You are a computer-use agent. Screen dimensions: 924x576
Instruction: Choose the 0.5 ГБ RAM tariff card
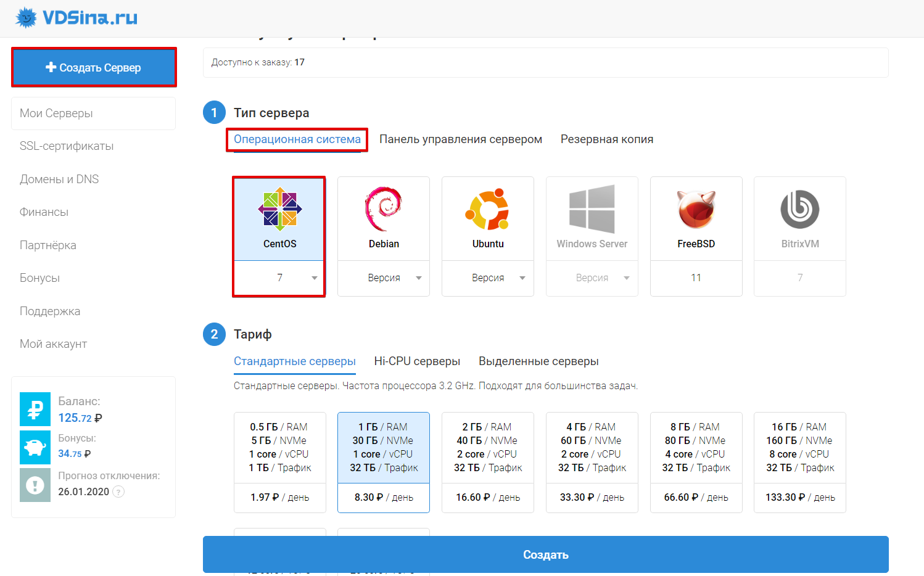pos(280,463)
